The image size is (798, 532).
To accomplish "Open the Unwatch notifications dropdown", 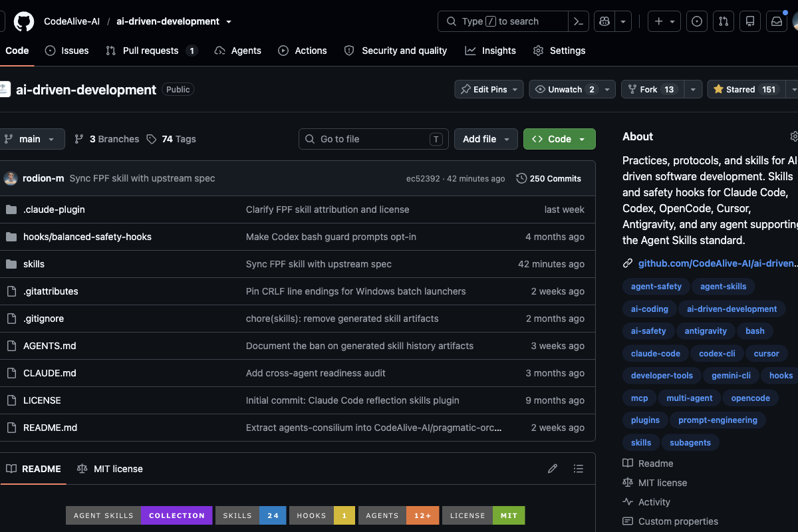I will (x=573, y=89).
